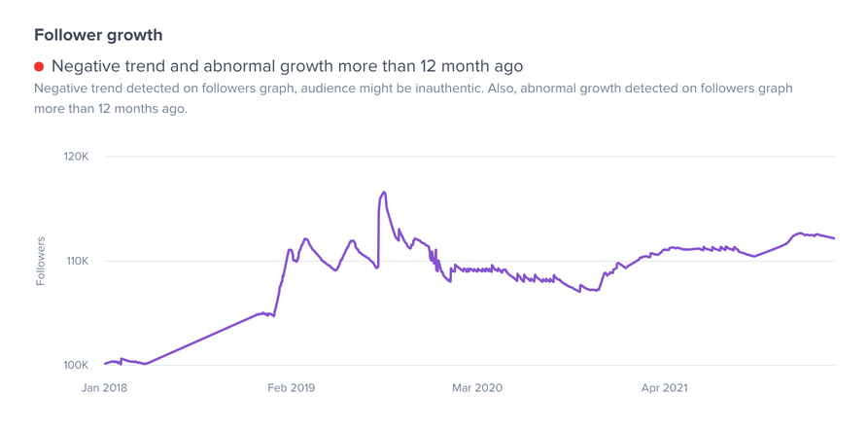Image resolution: width=868 pixels, height=429 pixels.
Task: Click the red negative trend status dot
Action: (39, 67)
